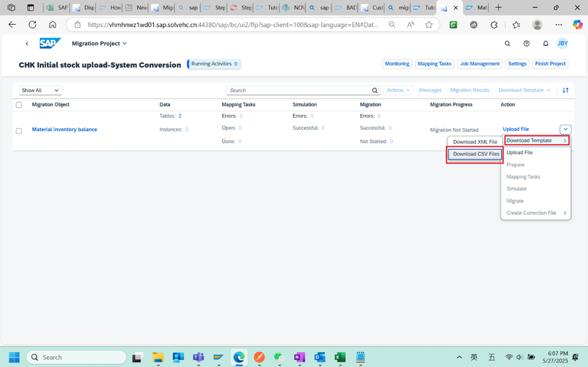This screenshot has height=367, width=588.
Task: Select Migrate in action menu
Action: (536, 201)
